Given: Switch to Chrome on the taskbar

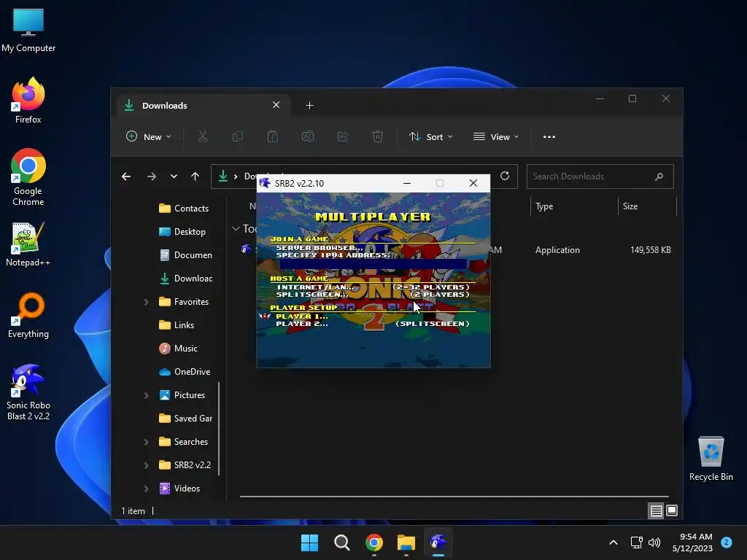Looking at the screenshot, I should (374, 542).
